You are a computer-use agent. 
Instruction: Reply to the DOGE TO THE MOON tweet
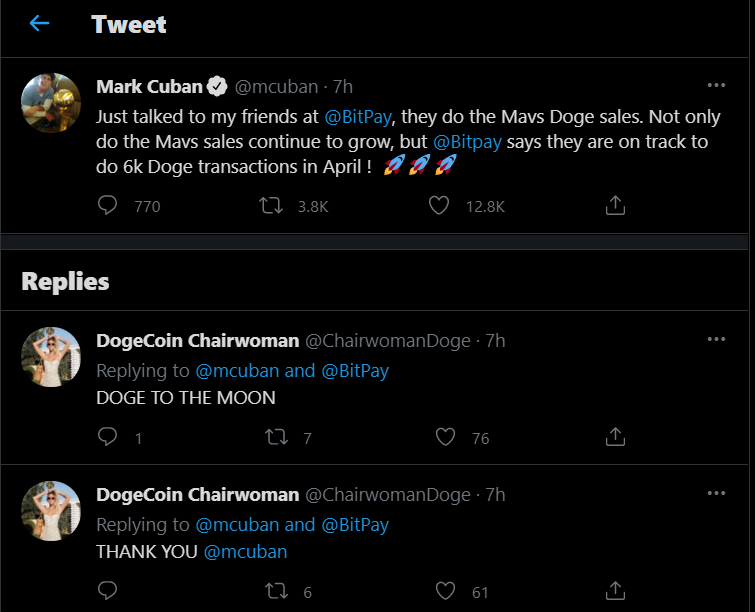pos(108,437)
